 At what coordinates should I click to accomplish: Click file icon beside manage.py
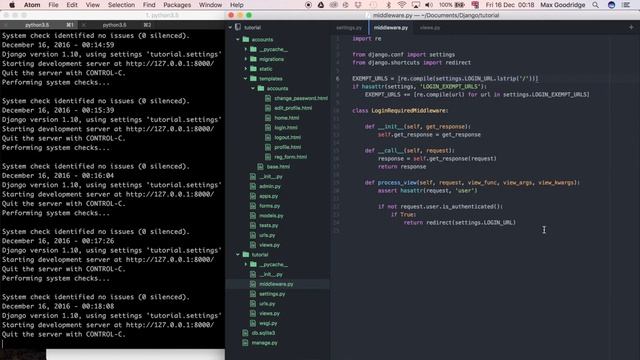(x=245, y=343)
